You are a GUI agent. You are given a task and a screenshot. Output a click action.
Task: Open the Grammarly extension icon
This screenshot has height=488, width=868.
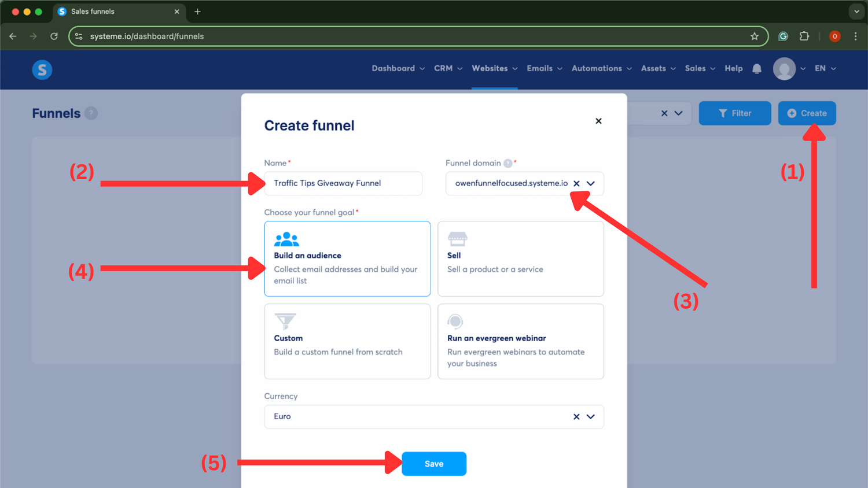(x=783, y=36)
